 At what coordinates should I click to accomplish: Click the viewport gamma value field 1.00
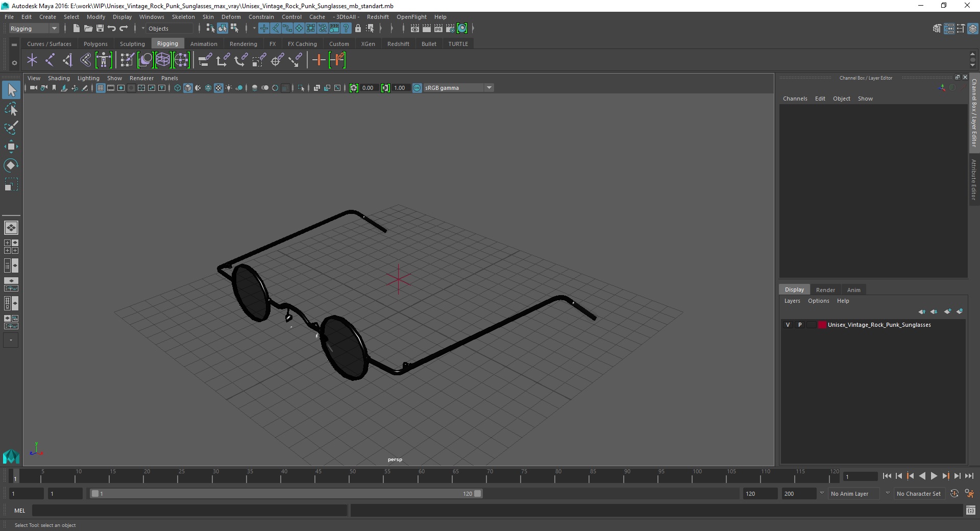coord(401,88)
